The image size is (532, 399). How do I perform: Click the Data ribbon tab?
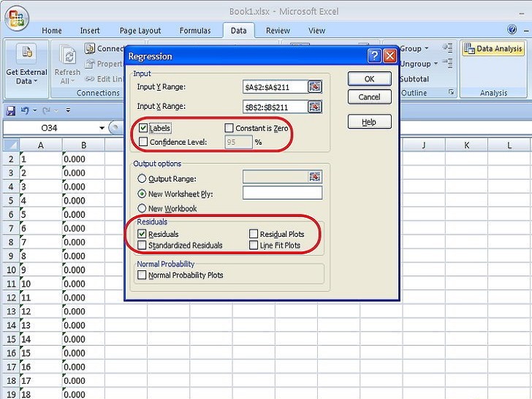coord(238,31)
